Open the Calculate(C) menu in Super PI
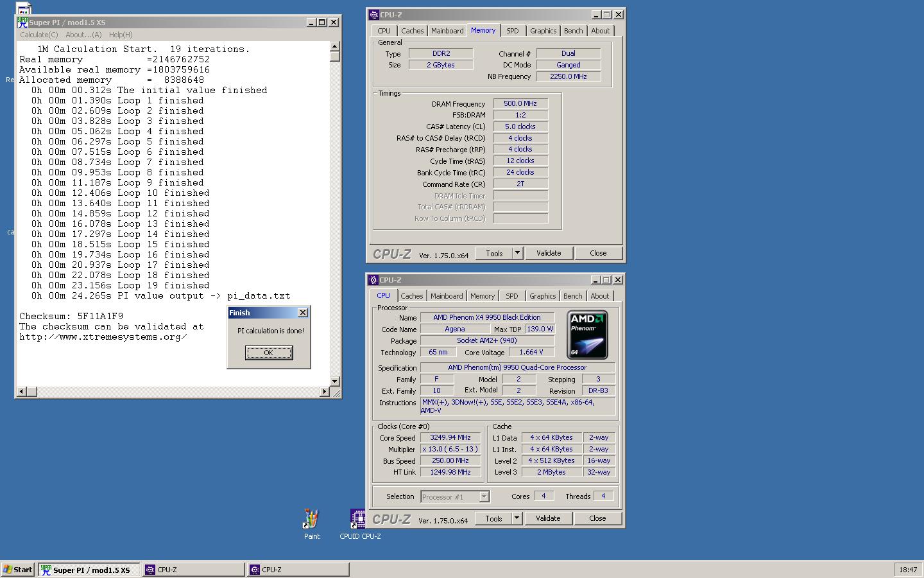The height and width of the screenshot is (578, 924). coord(38,35)
